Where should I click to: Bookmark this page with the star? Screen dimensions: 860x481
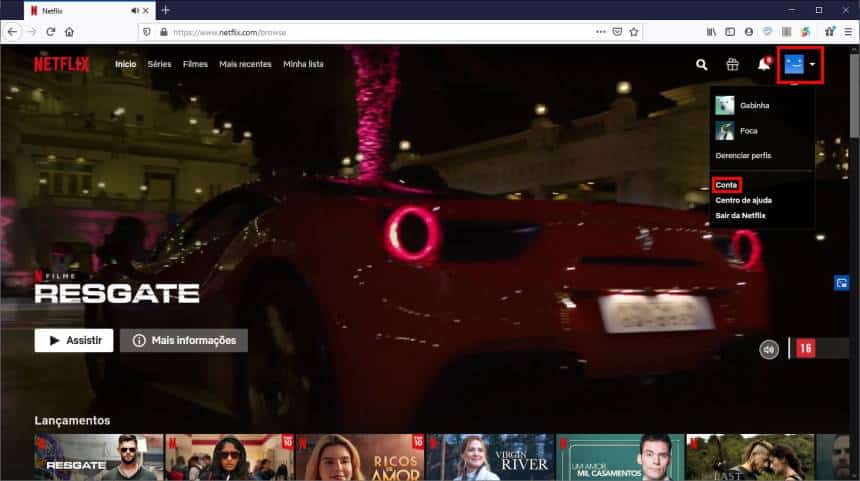pyautogui.click(x=634, y=32)
